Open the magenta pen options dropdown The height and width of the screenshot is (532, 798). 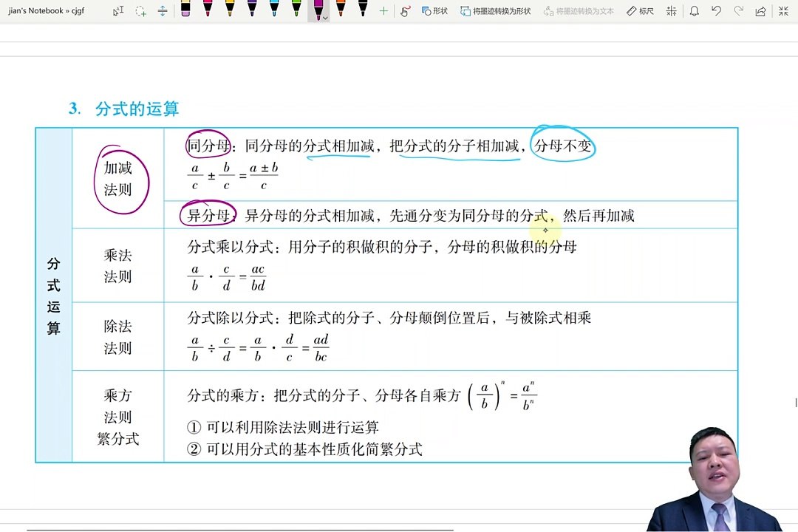click(x=326, y=18)
